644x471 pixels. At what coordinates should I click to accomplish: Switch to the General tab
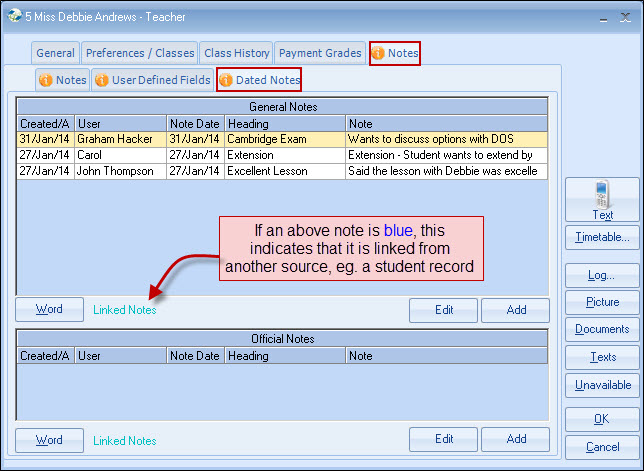click(x=55, y=53)
